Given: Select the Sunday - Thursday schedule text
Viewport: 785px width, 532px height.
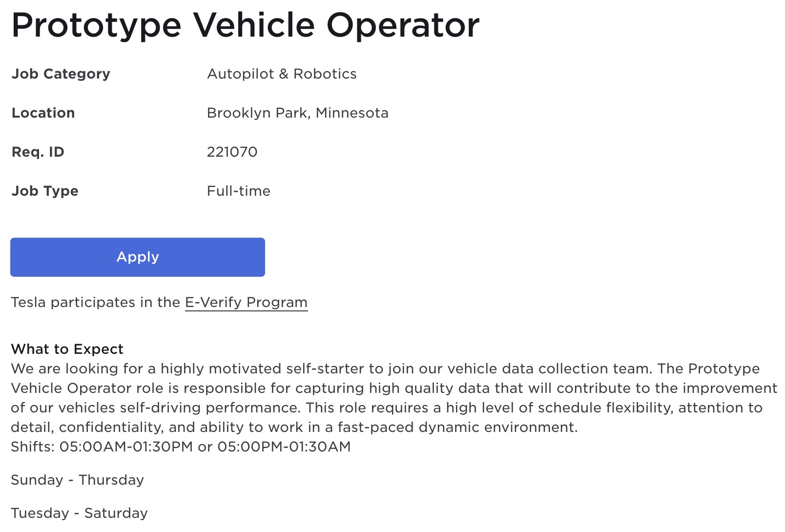Looking at the screenshot, I should point(77,480).
